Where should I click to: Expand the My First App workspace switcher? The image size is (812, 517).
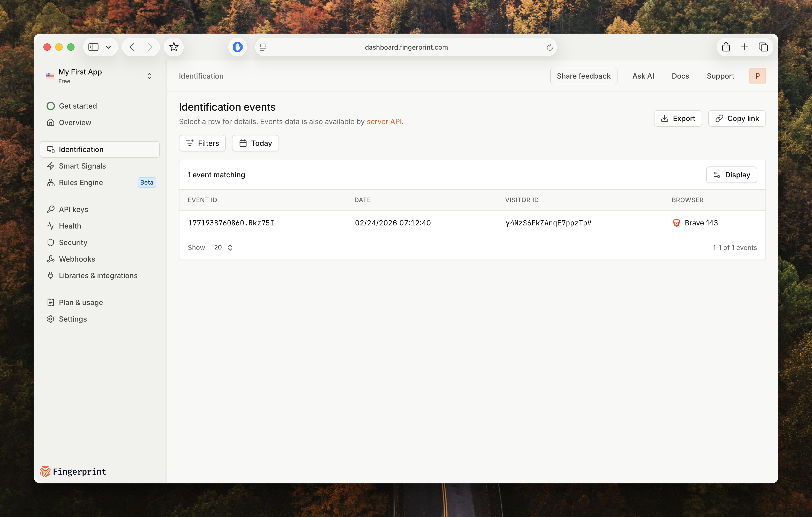coord(149,76)
